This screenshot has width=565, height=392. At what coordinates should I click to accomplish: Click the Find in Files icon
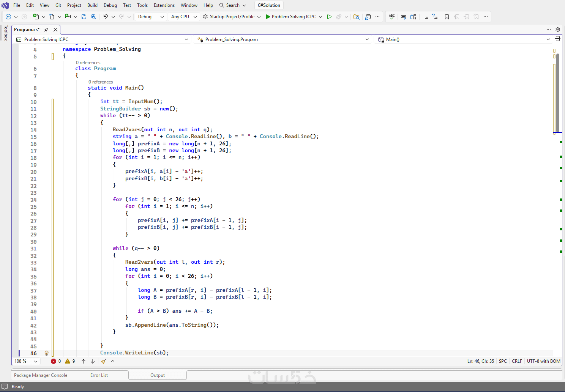(356, 17)
